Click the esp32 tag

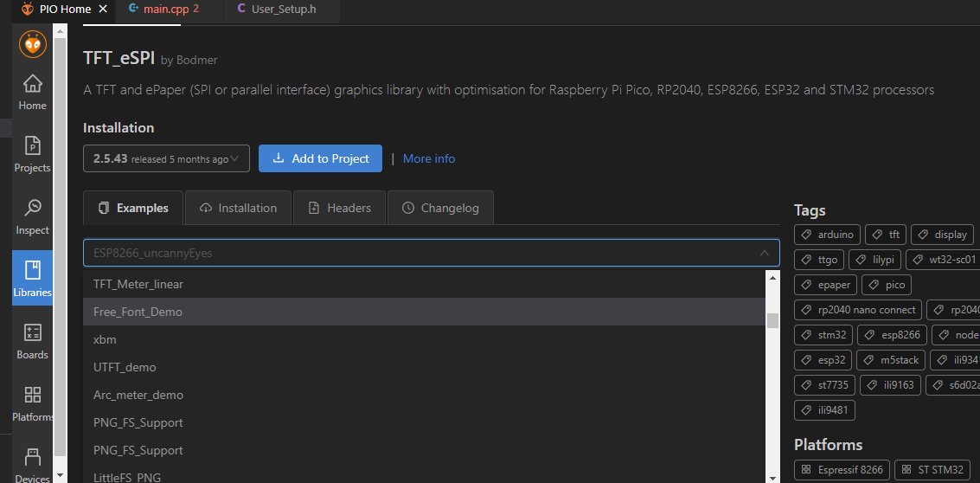point(823,360)
